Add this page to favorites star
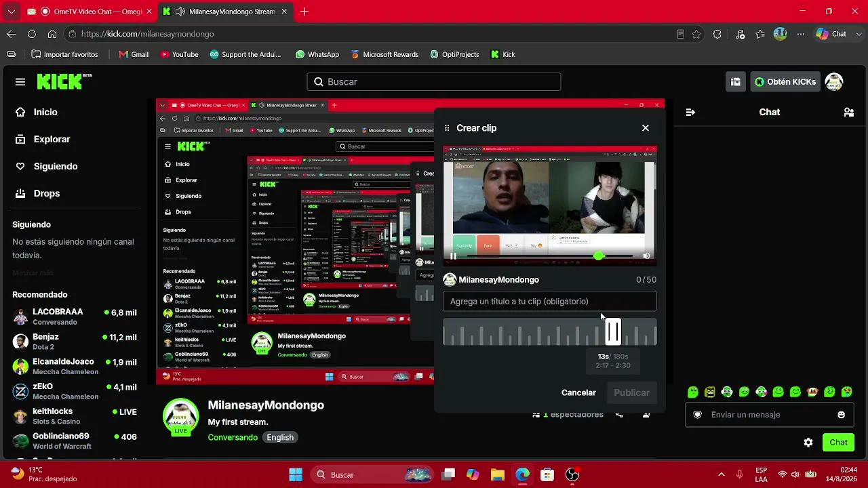Screen dimensions: 868x488 [696, 34]
